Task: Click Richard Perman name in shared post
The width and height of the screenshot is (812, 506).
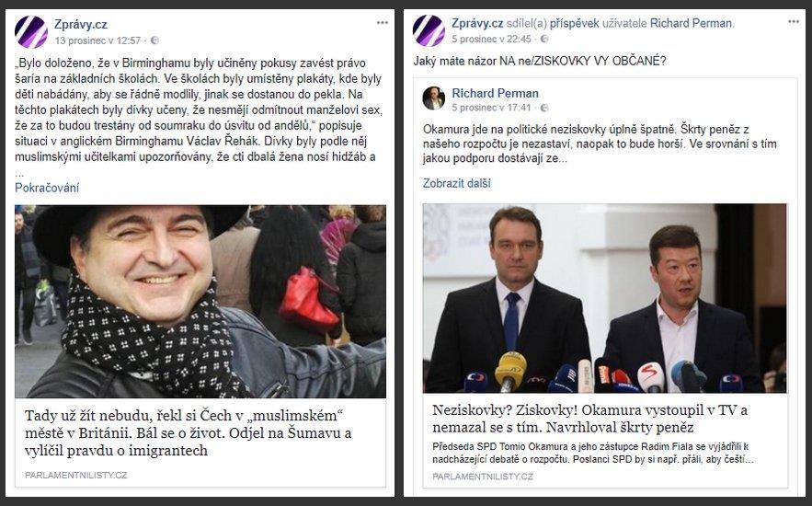Action: [x=495, y=93]
